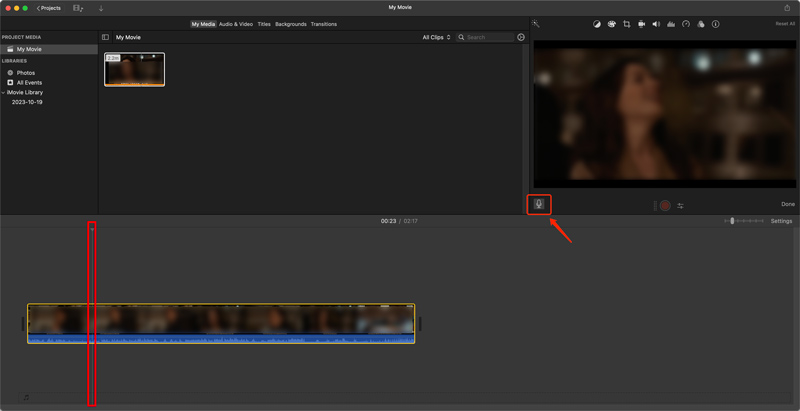This screenshot has height=411, width=800.
Task: Open the Speed adjustment tool
Action: coord(686,24)
